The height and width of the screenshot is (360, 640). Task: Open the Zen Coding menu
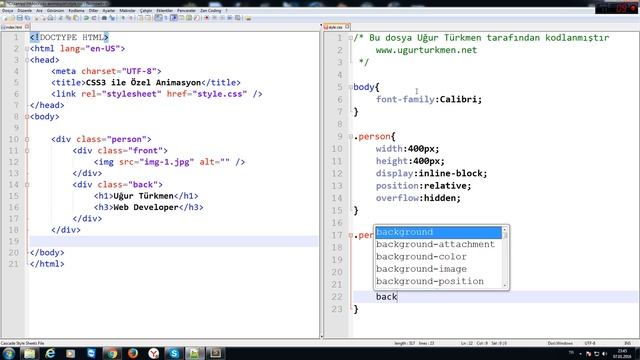click(x=211, y=11)
